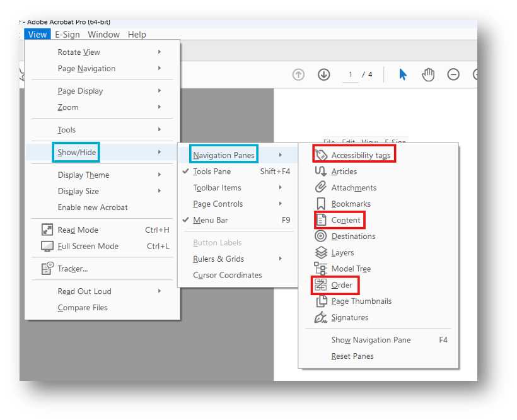The width and height of the screenshot is (517, 420).
Task: Click the Read Mode text label
Action: (78, 230)
